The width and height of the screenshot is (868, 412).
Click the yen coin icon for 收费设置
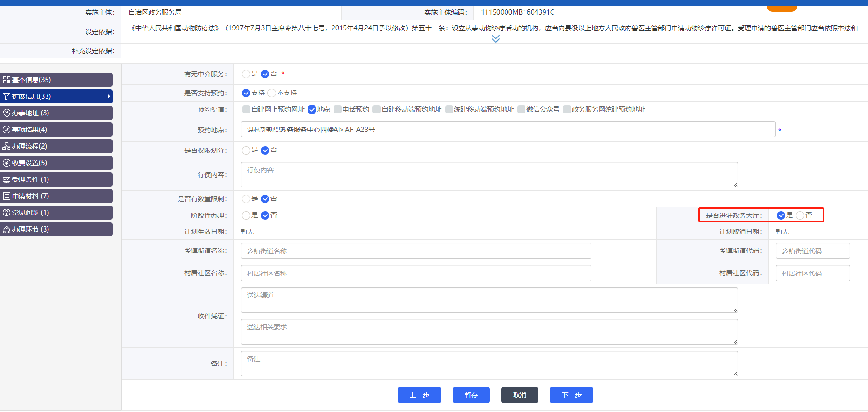pyautogui.click(x=7, y=163)
